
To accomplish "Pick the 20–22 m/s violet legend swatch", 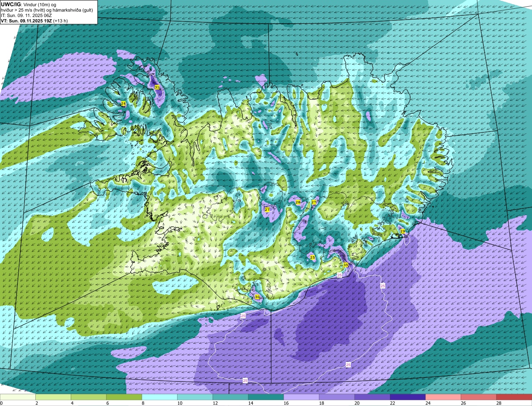I will click(372, 397).
